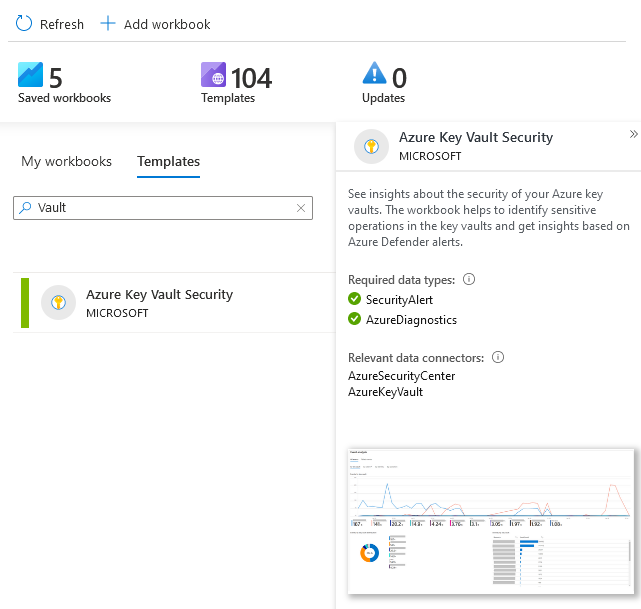Image resolution: width=641 pixels, height=609 pixels.
Task: Click the Add workbook plus icon
Action: pyautogui.click(x=108, y=24)
